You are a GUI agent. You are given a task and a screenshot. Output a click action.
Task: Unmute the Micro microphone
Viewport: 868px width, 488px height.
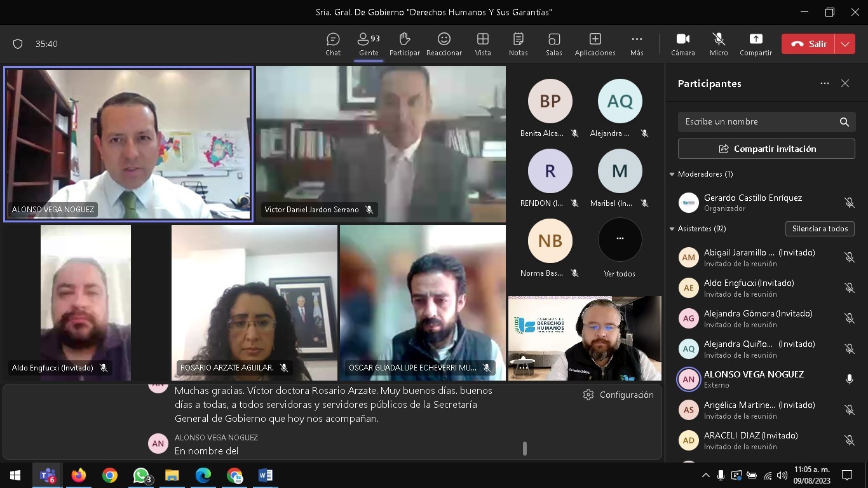[719, 44]
